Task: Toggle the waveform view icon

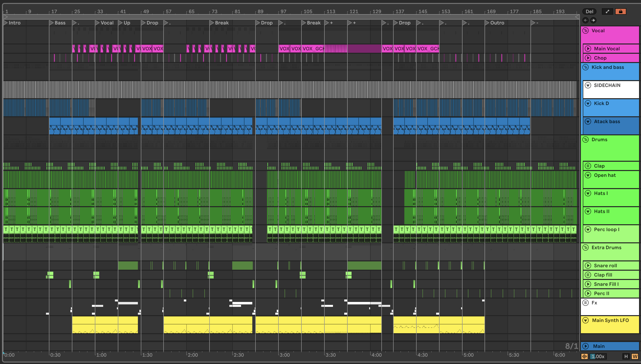Action: click(x=585, y=356)
